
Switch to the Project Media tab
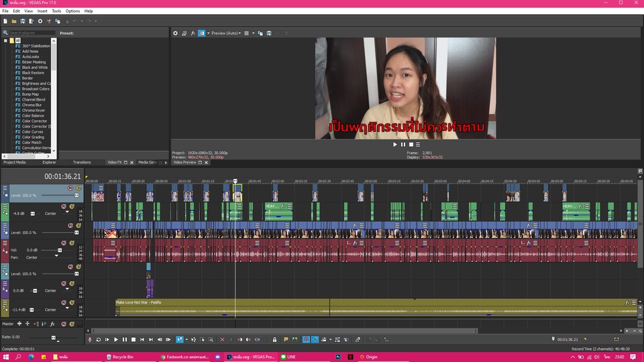15,162
